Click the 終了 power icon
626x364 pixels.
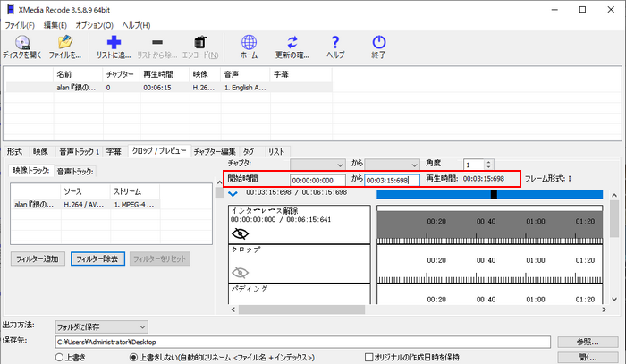tap(378, 42)
